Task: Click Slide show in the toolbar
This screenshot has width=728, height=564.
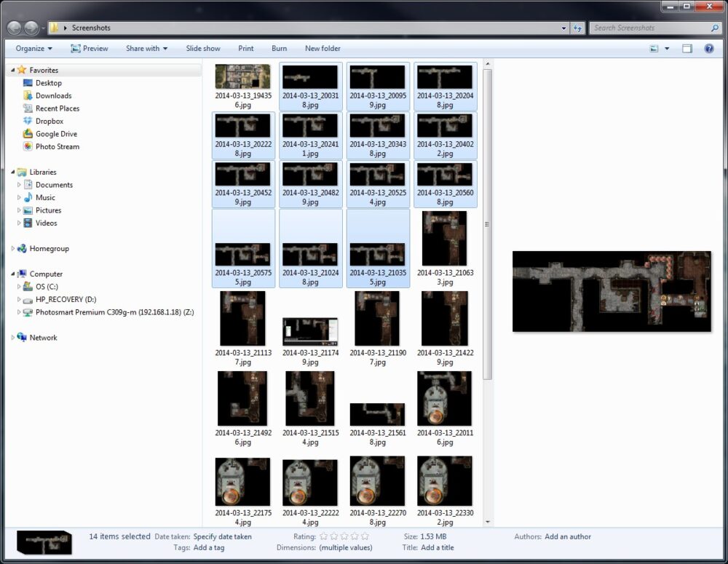Action: 203,49
